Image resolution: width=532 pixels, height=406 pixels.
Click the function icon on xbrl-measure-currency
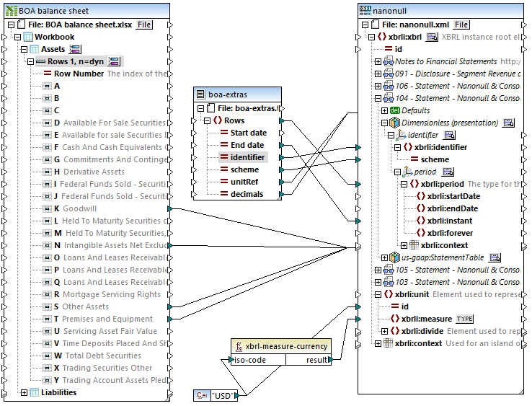(239, 346)
